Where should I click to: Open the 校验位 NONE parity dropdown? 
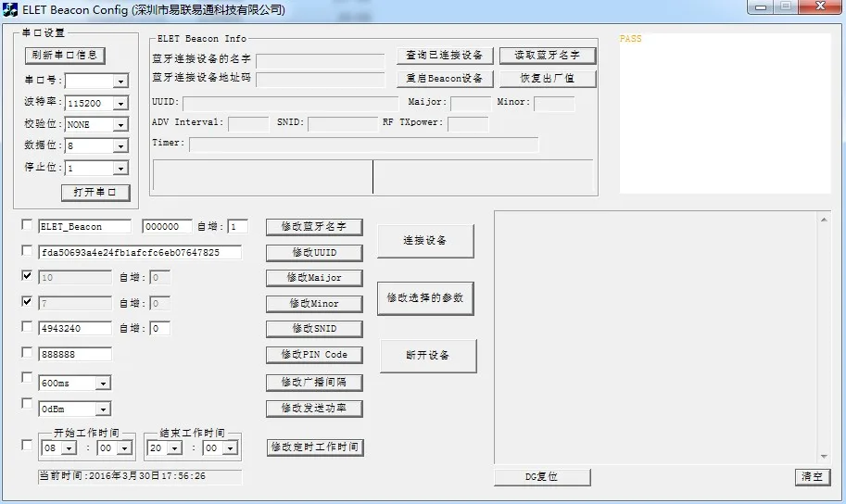tap(120, 125)
